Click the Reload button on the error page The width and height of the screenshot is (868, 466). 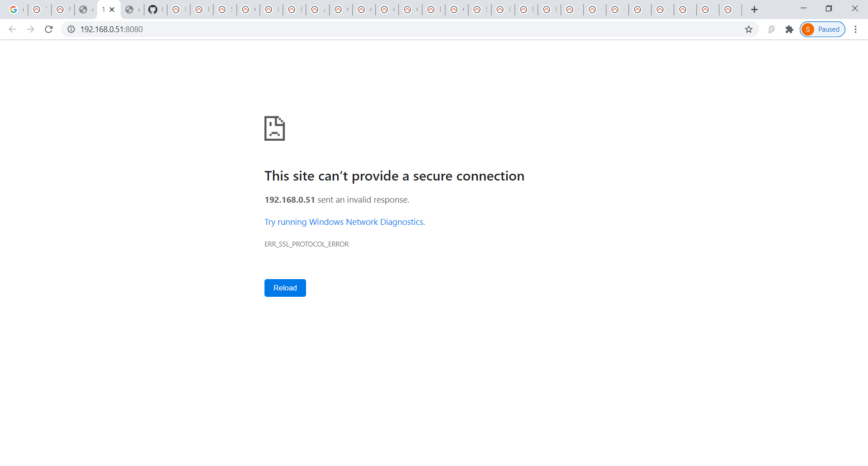285,288
